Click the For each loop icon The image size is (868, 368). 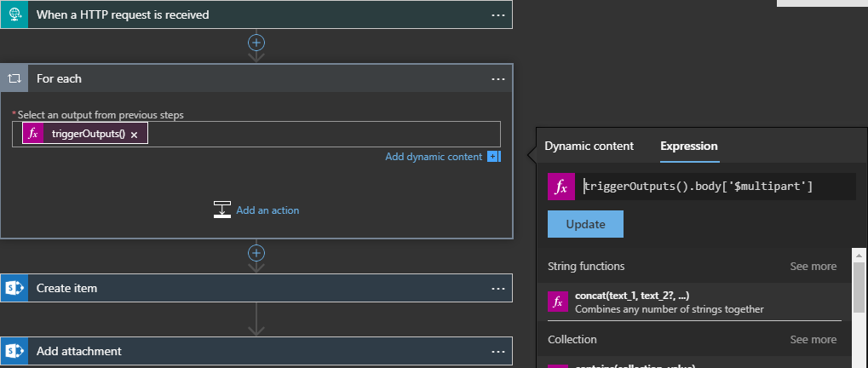coord(14,78)
